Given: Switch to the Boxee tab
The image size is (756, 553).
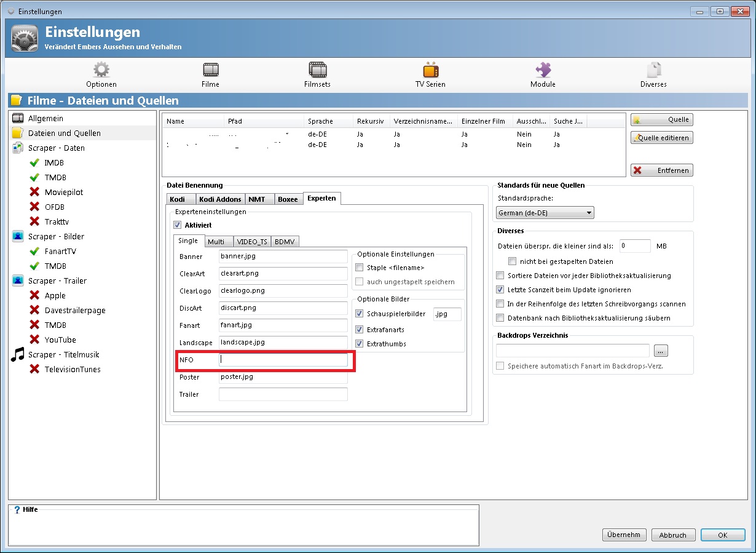Looking at the screenshot, I should [x=288, y=199].
